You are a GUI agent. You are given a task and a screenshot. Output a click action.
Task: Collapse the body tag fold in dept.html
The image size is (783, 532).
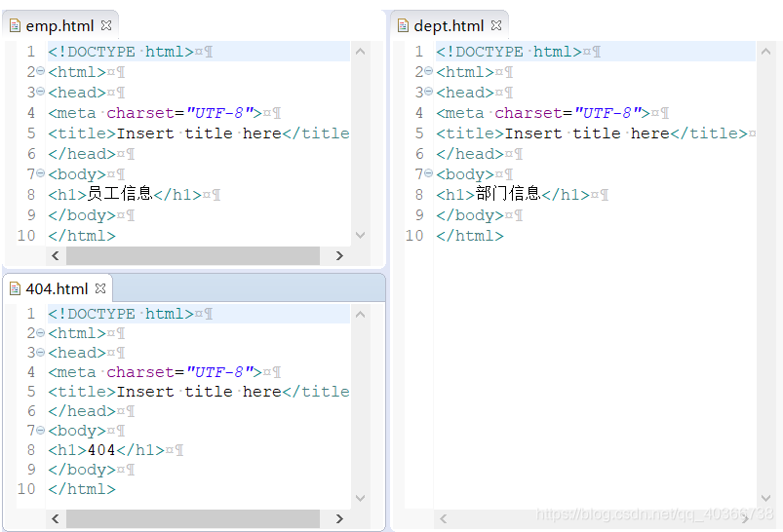tap(428, 173)
